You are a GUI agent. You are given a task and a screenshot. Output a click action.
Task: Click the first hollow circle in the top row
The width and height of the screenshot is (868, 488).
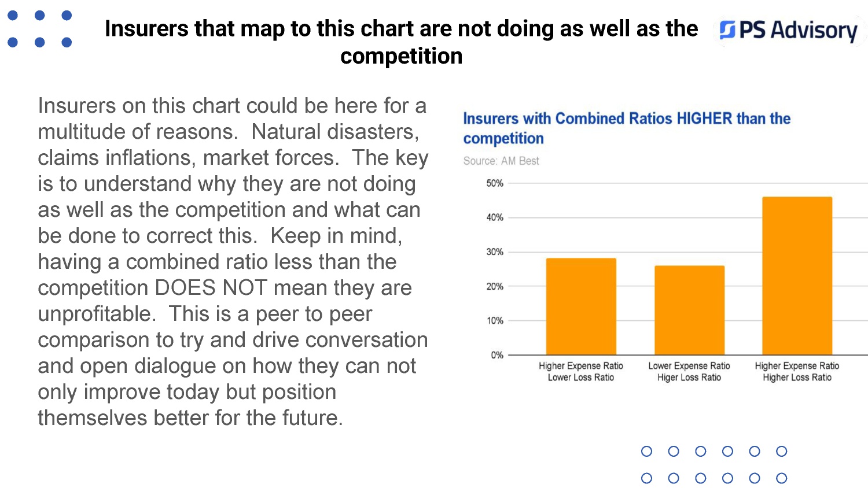[647, 451]
